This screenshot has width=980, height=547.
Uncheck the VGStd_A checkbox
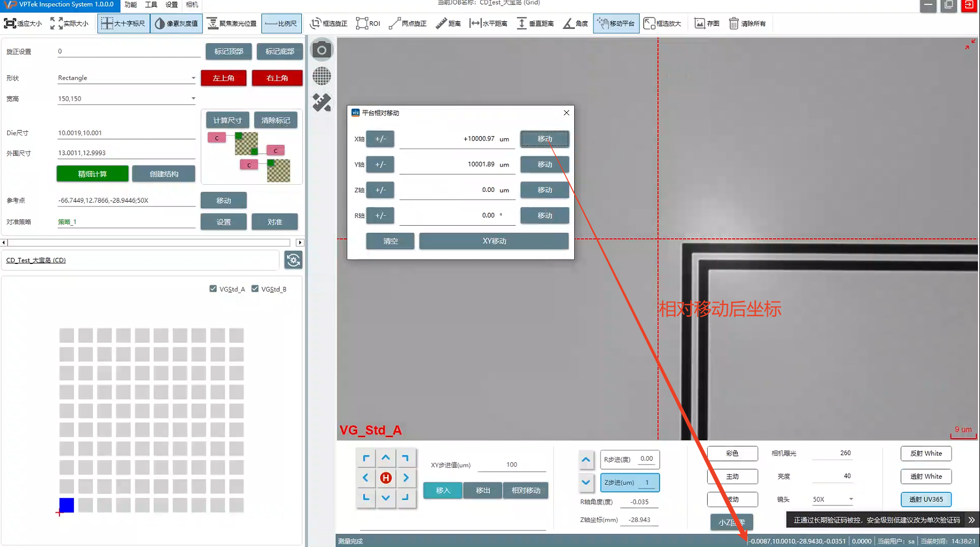tap(213, 289)
